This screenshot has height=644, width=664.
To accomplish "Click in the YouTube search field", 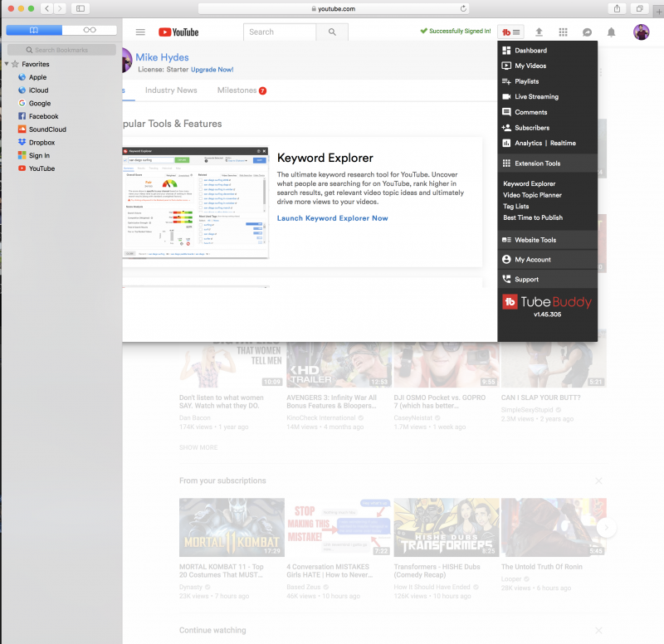I will point(280,32).
